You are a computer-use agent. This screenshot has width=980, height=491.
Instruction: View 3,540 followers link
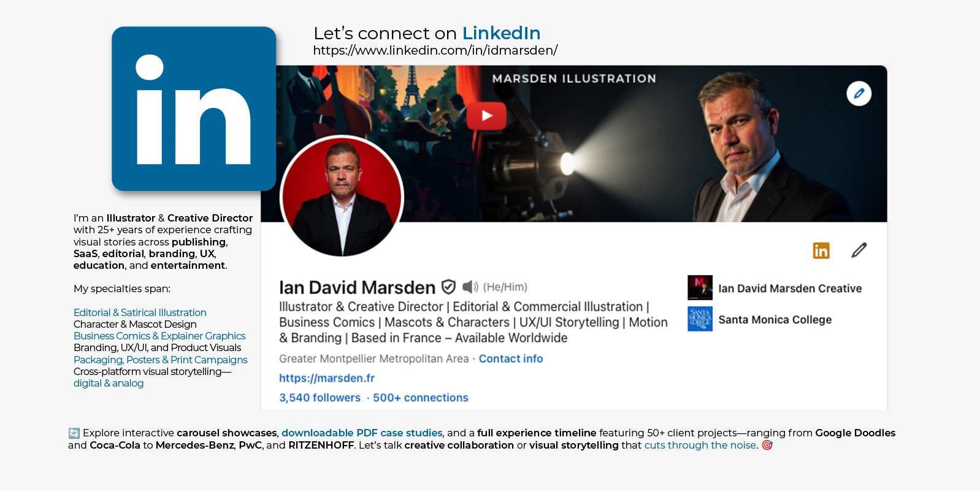coord(320,398)
